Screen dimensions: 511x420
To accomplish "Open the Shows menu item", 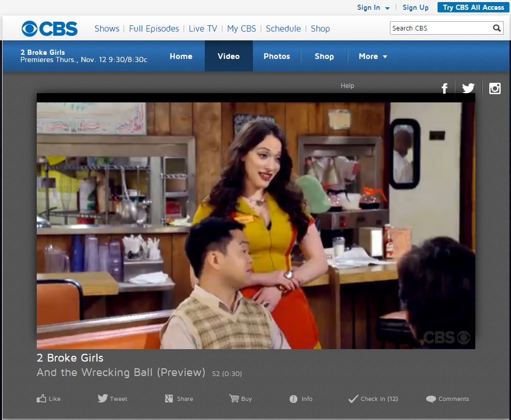I will tap(107, 28).
